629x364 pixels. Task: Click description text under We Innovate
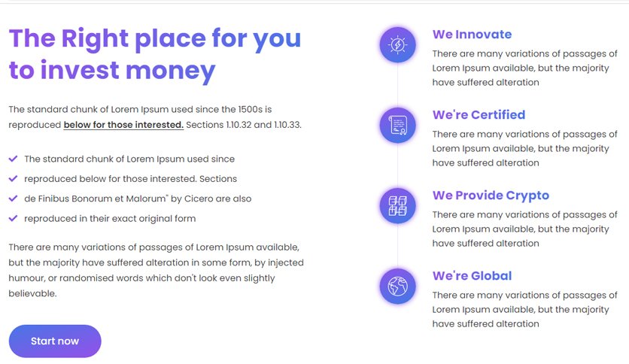tap(524, 68)
